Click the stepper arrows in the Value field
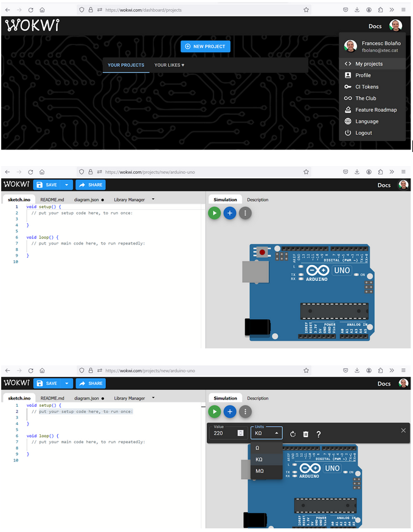The image size is (413, 532). coord(240,434)
